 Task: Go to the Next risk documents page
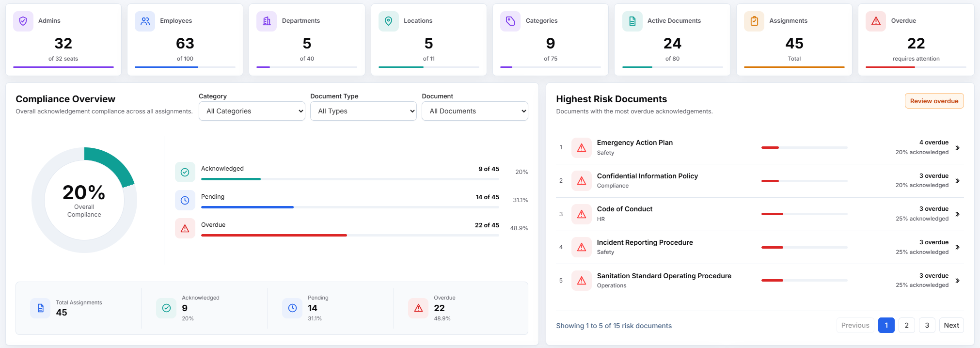(951, 325)
